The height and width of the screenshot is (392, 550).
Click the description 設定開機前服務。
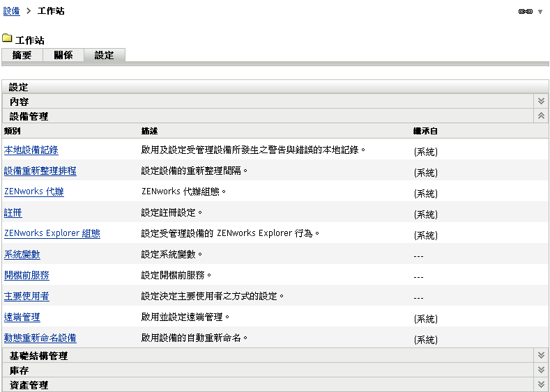176,275
